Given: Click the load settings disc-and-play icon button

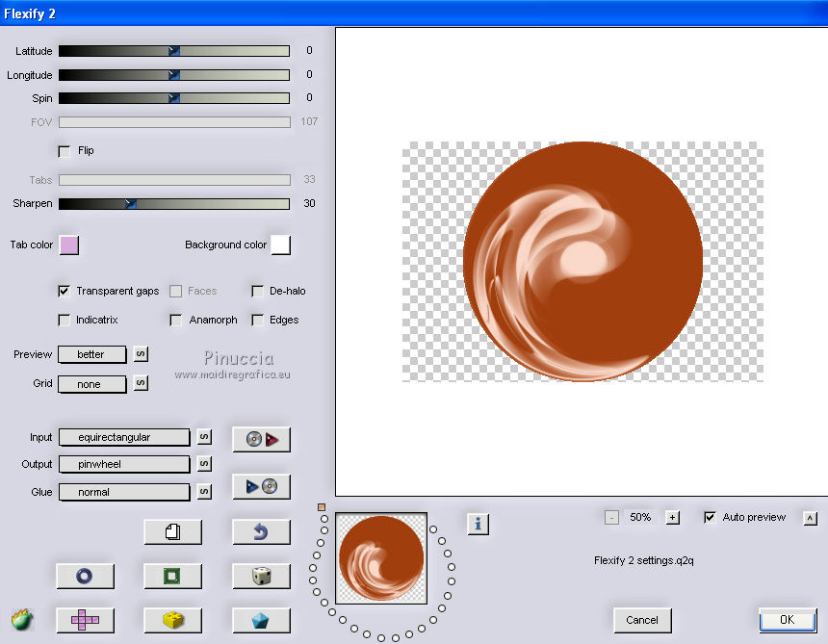Looking at the screenshot, I should 261,439.
